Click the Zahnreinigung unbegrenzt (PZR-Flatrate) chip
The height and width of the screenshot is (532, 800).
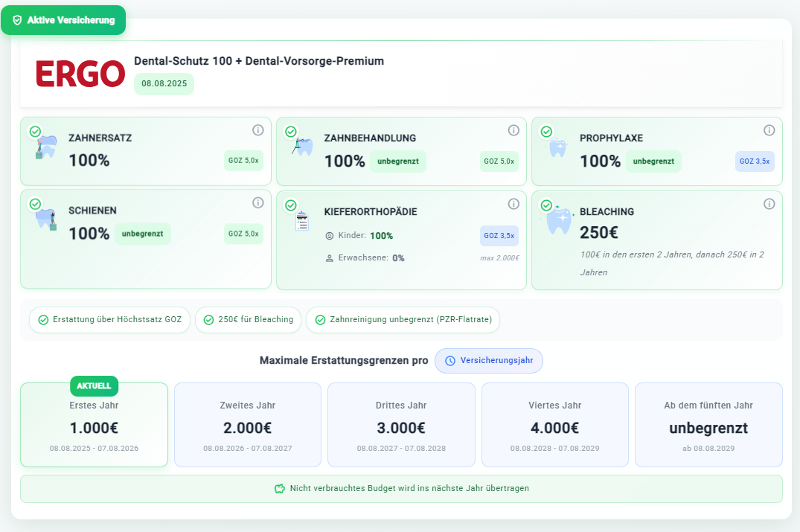click(x=403, y=320)
